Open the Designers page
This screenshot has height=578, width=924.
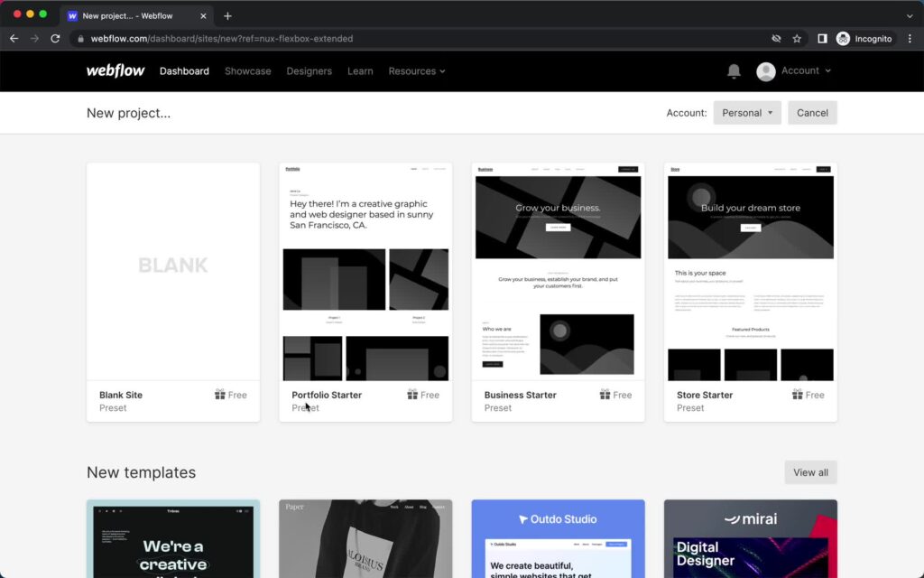pos(310,70)
